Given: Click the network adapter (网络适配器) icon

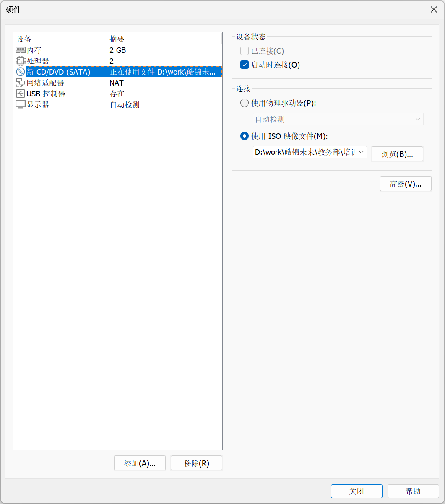Looking at the screenshot, I should pyautogui.click(x=20, y=83).
